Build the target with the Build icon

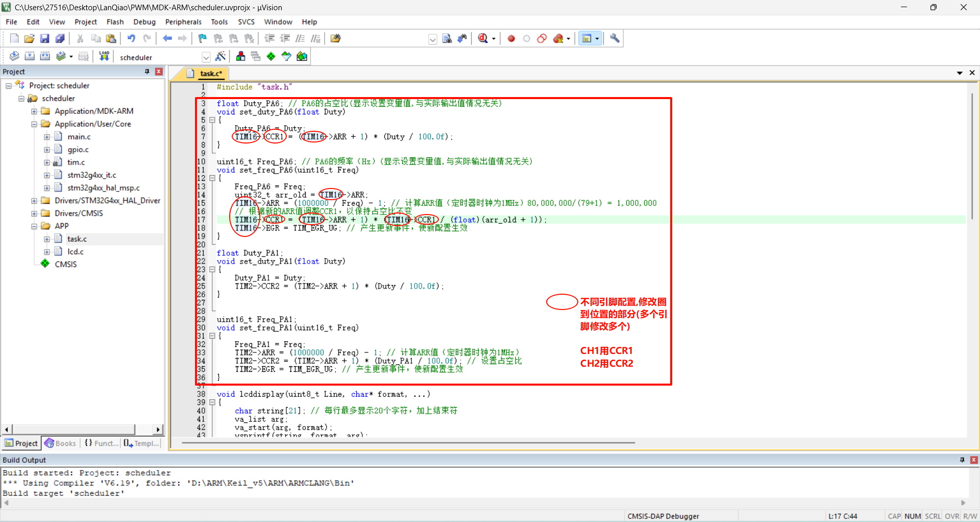(x=30, y=56)
